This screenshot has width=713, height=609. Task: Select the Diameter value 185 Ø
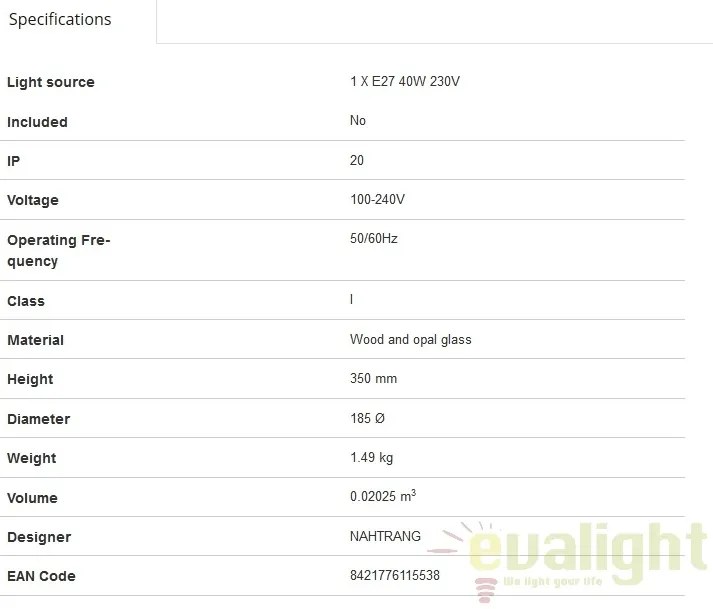click(x=367, y=418)
